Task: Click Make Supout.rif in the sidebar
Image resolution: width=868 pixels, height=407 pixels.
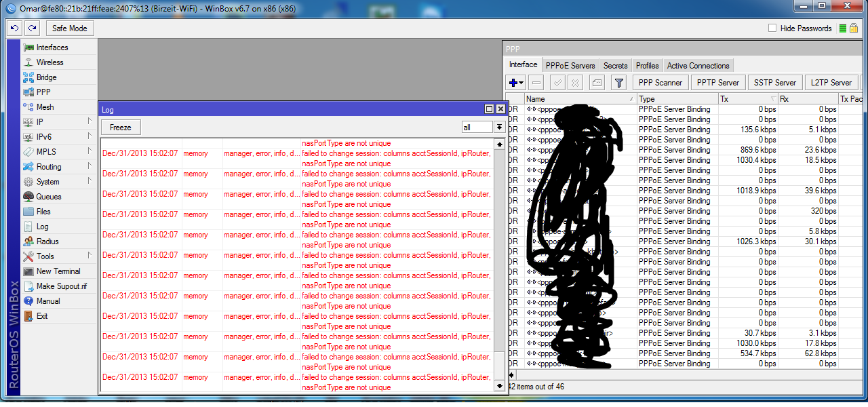Action: 62,286
